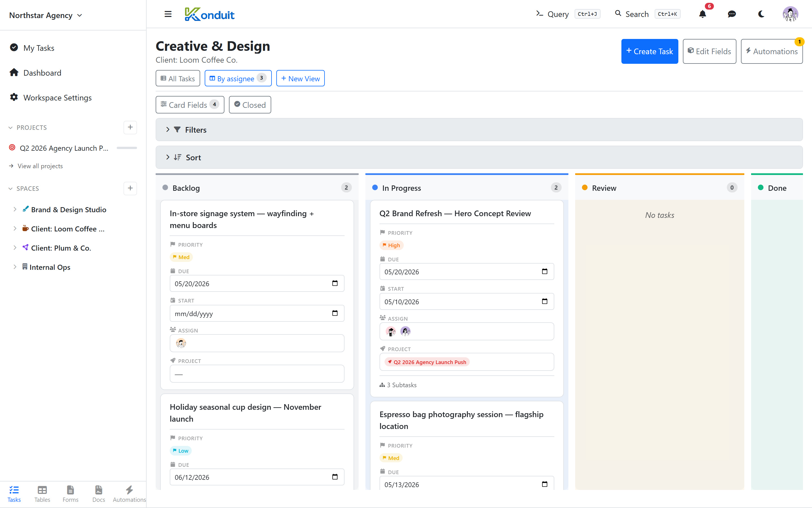This screenshot has width=812, height=508.
Task: Add a New View
Action: pyautogui.click(x=300, y=78)
